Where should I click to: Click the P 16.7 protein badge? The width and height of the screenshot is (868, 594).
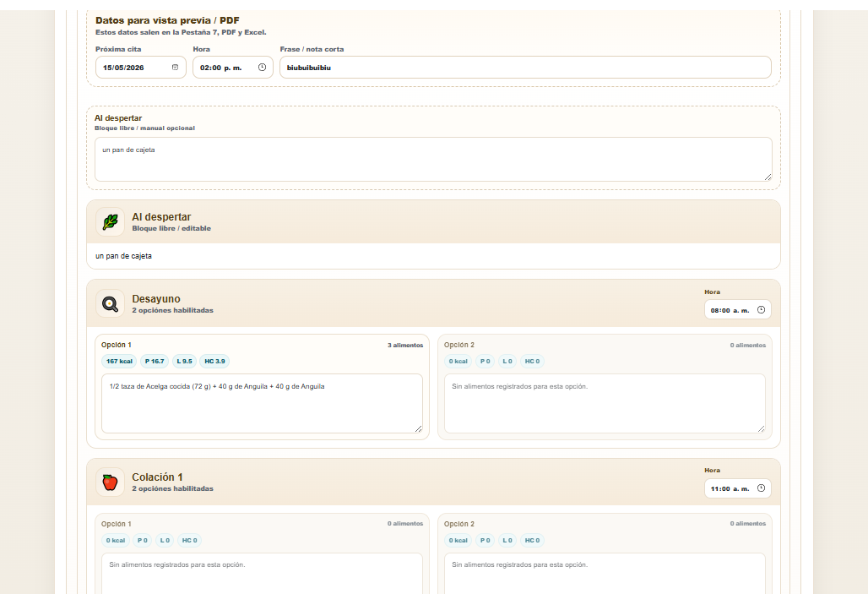point(155,362)
